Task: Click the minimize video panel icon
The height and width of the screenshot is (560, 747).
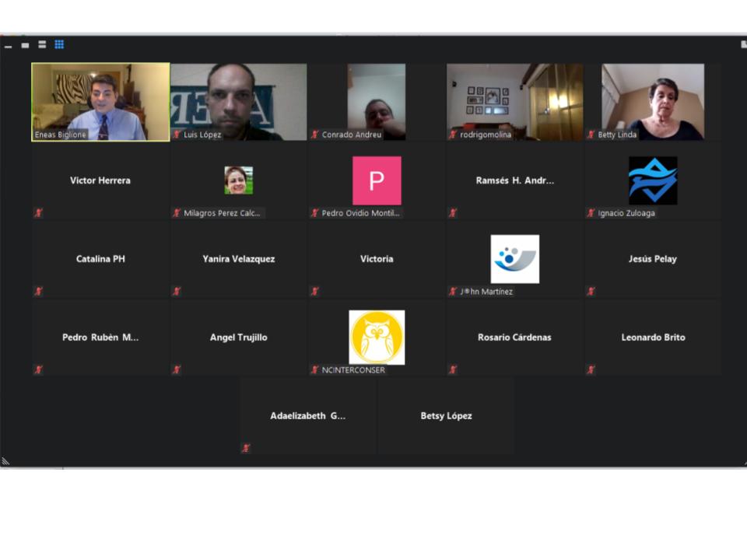Action: (x=8, y=46)
